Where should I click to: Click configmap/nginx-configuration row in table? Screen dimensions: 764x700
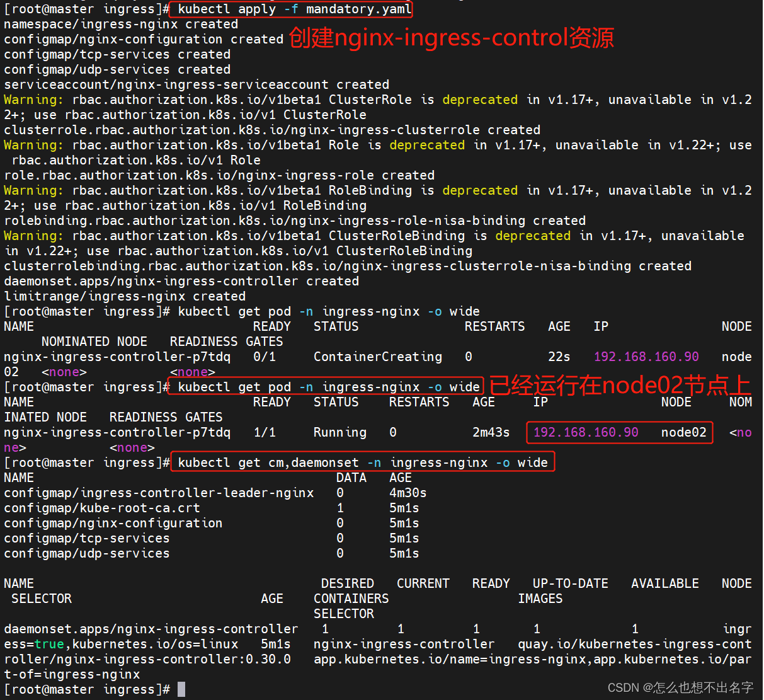(212, 523)
